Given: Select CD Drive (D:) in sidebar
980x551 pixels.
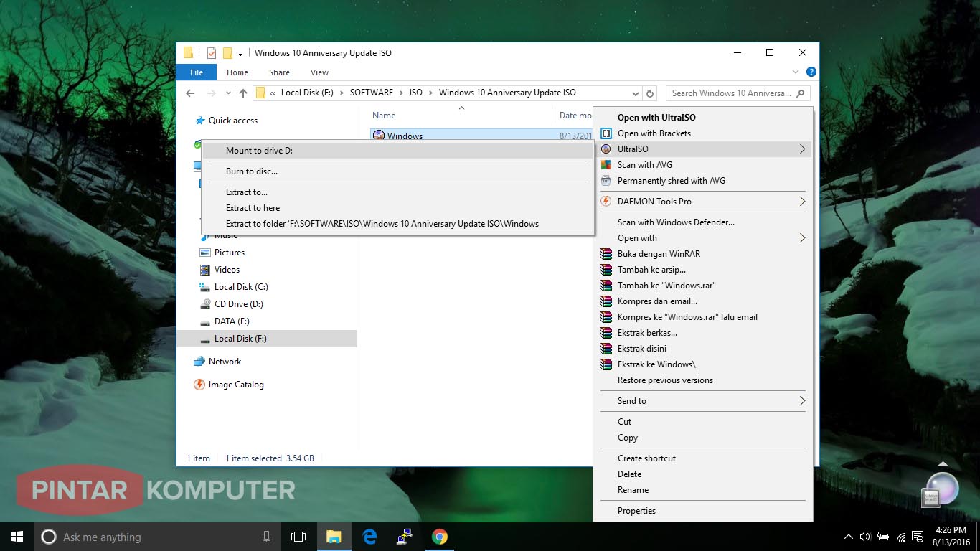Looking at the screenshot, I should click(x=239, y=304).
